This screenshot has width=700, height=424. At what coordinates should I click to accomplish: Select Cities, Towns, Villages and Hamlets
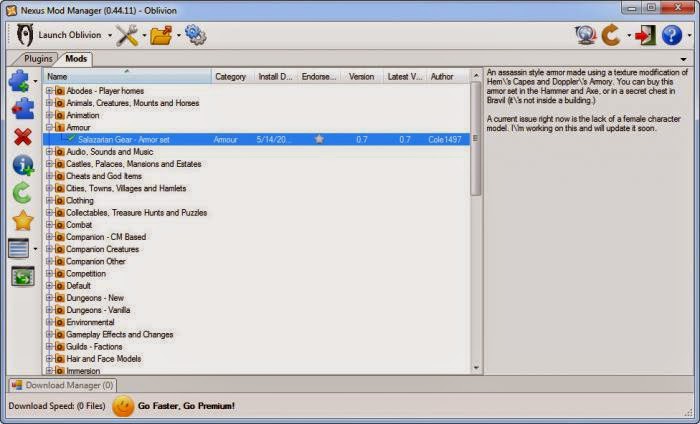pos(126,188)
